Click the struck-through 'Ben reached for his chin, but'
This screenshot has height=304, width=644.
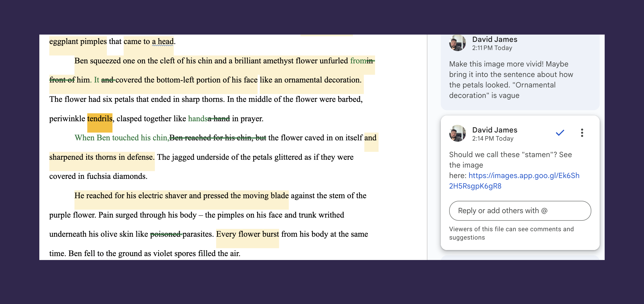[x=218, y=138]
